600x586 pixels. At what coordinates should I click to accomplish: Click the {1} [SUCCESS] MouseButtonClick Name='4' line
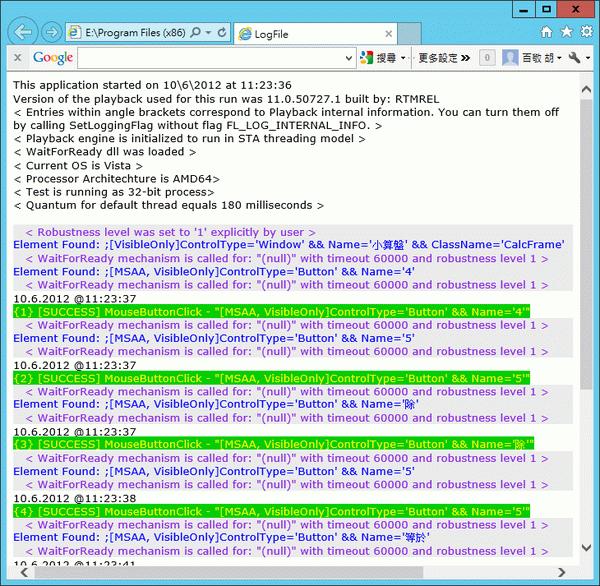[x=271, y=312]
